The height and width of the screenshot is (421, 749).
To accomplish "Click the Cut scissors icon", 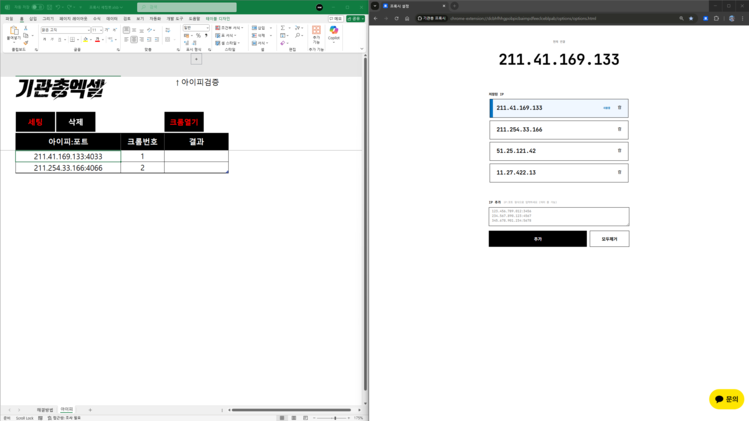I will [x=25, y=28].
